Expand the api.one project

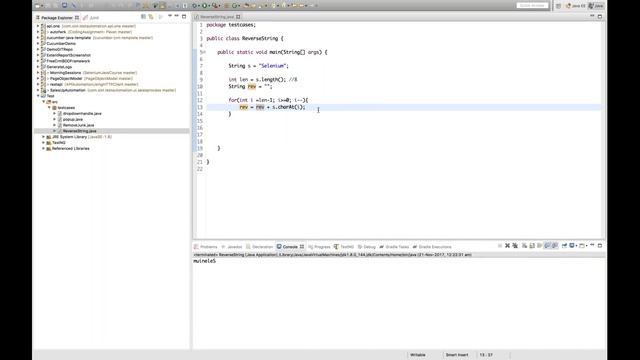click(38, 26)
